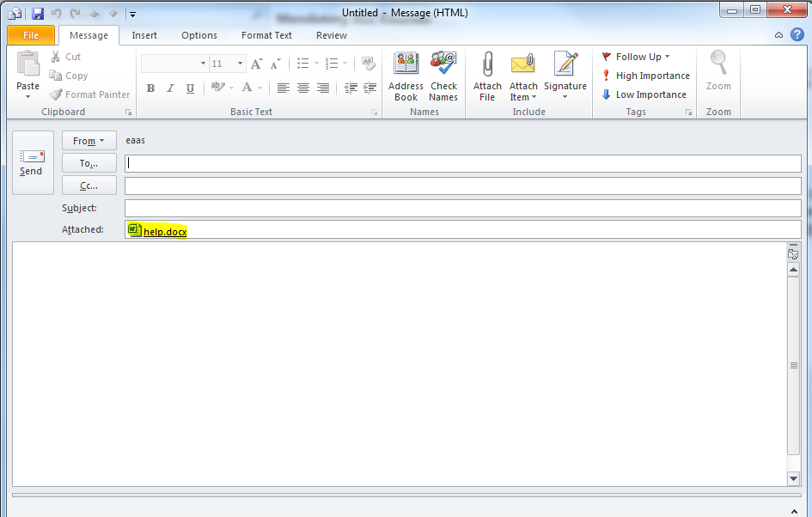812x517 pixels.
Task: Click the Previous Item up arrow
Action: (94, 14)
